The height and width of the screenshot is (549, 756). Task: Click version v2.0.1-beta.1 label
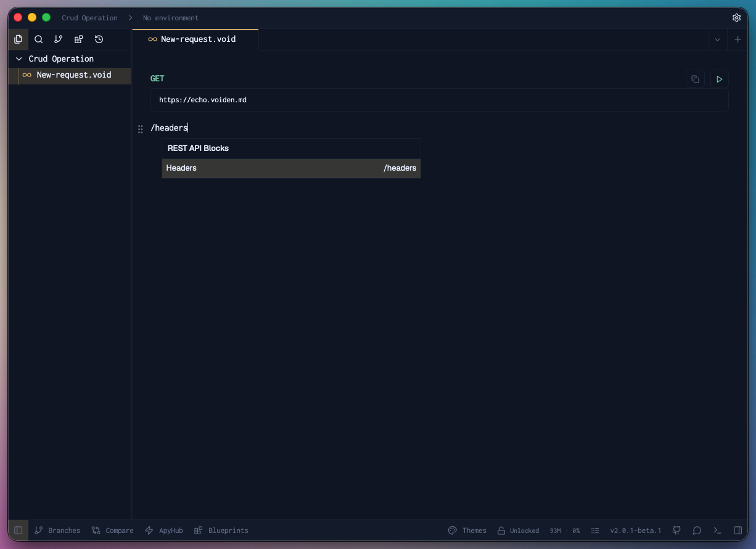click(636, 531)
